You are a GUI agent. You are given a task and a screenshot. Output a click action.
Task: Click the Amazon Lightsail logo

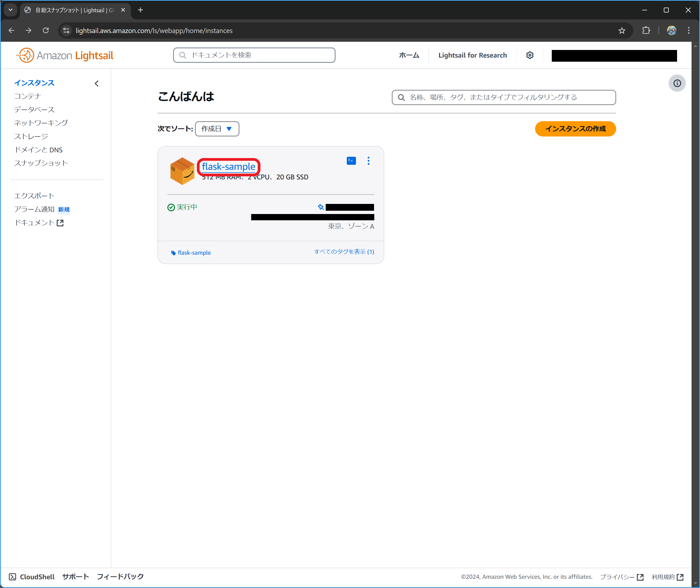click(x=65, y=55)
